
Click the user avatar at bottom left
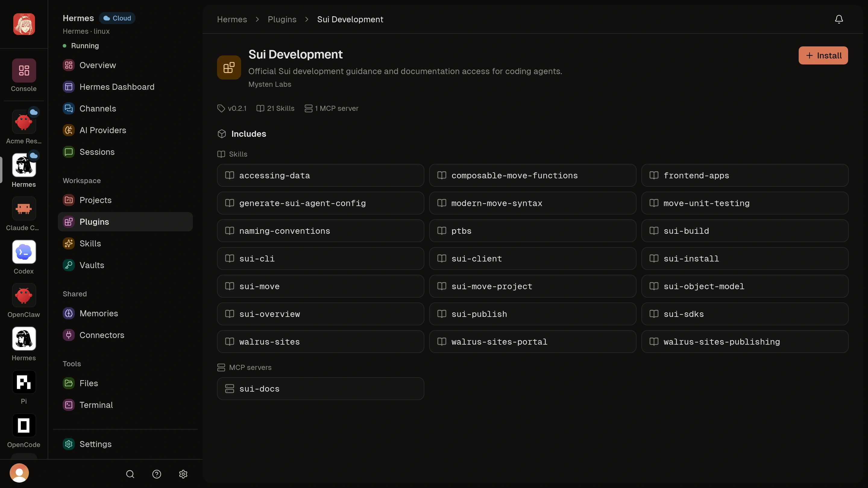click(19, 473)
